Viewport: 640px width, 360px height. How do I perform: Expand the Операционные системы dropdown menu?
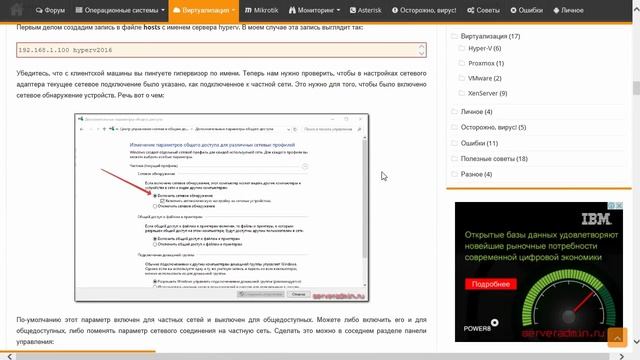(x=120, y=10)
